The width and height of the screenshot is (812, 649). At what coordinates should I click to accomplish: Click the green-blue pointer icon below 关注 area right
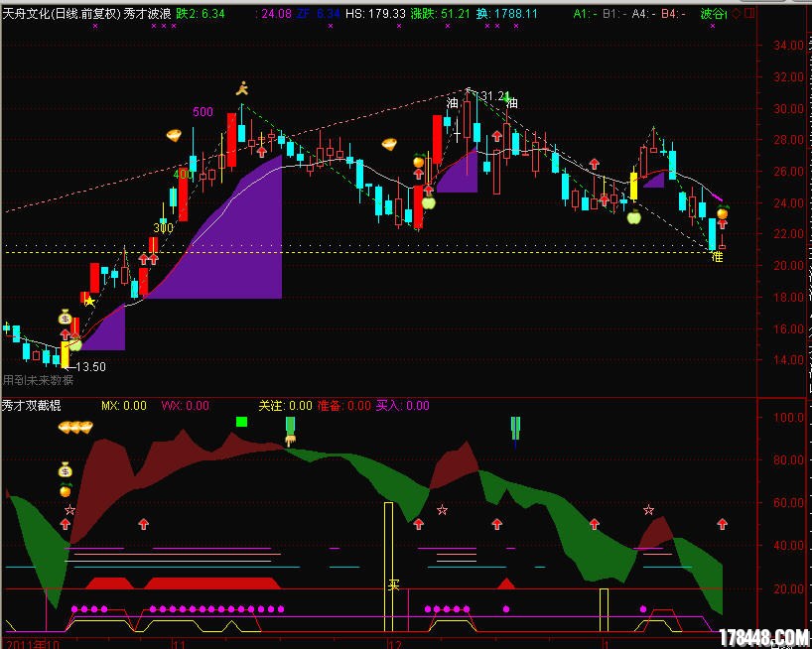pyautogui.click(x=515, y=432)
